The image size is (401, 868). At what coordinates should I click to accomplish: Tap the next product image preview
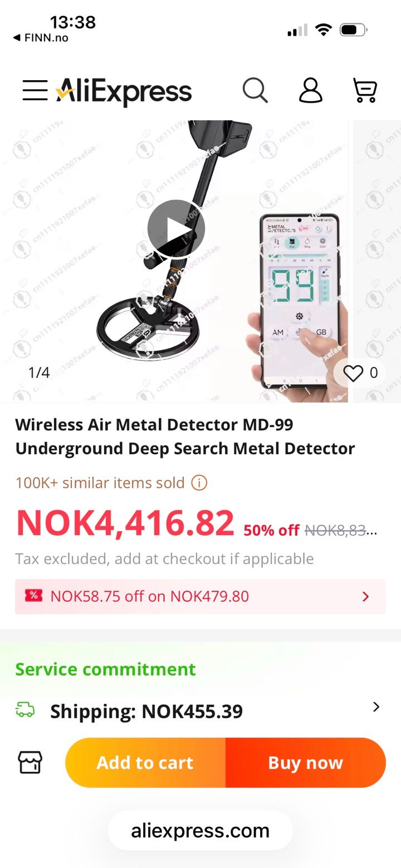coord(377,261)
